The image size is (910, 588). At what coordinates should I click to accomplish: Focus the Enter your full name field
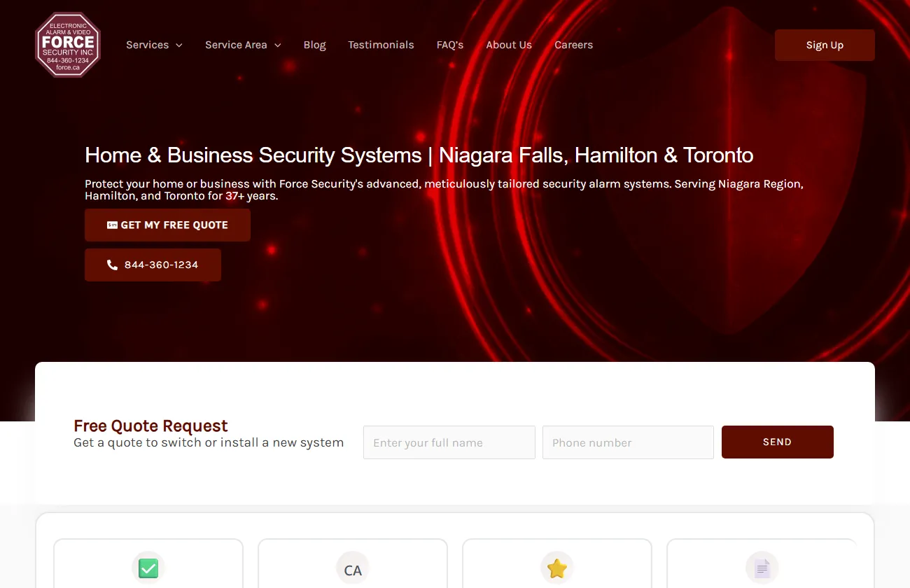[x=449, y=442]
